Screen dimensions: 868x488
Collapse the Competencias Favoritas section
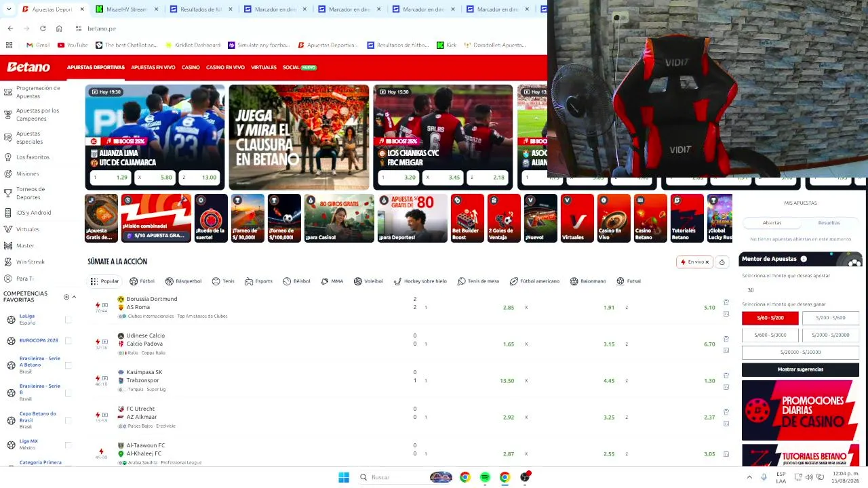coord(74,297)
